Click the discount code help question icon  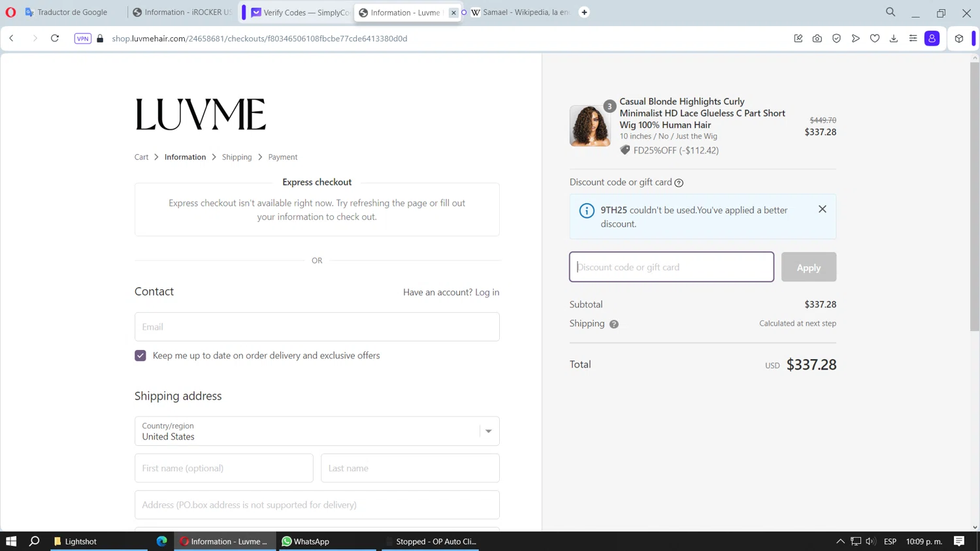tap(679, 183)
